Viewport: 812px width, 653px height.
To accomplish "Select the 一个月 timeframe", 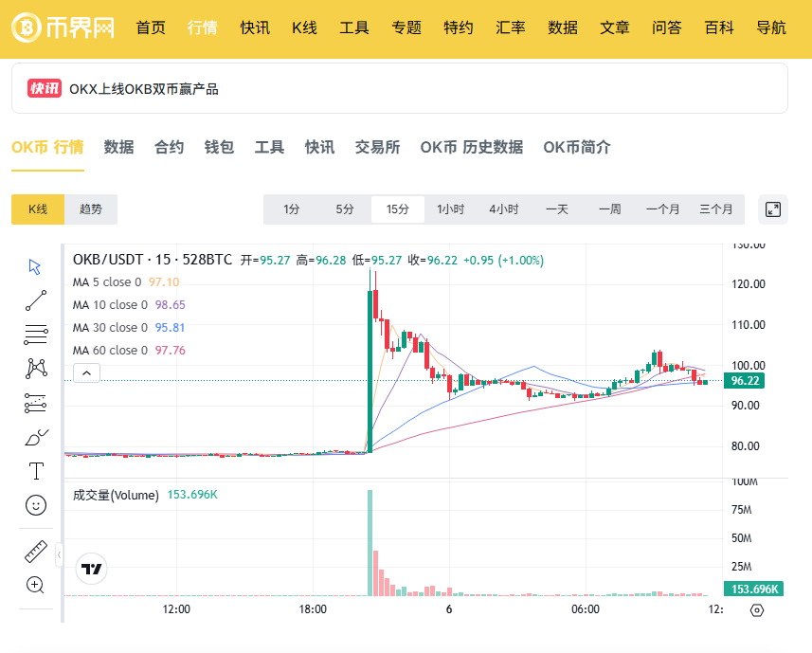I will click(x=663, y=209).
